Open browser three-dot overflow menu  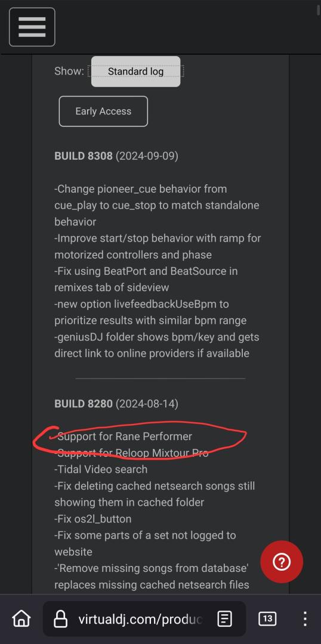(x=305, y=618)
